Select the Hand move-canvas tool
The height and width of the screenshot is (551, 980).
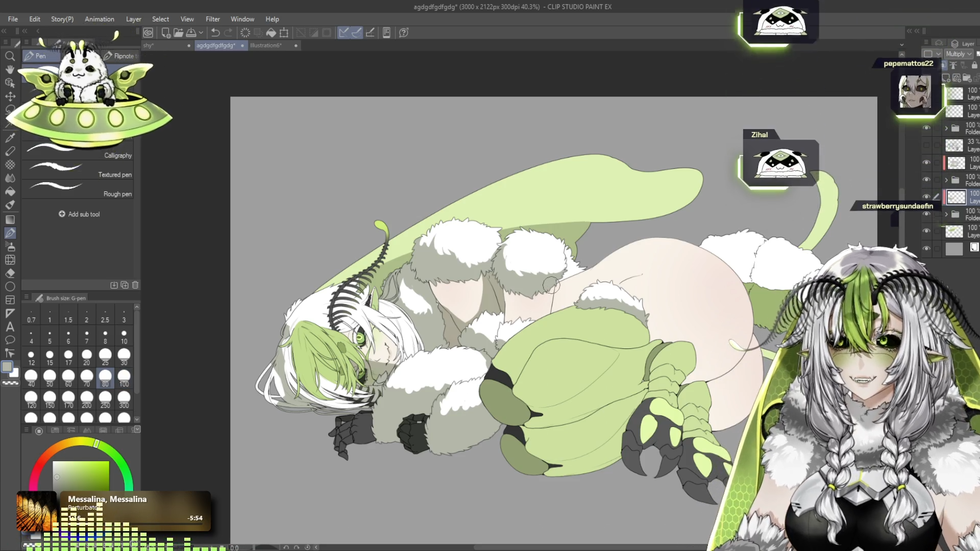[x=10, y=69]
